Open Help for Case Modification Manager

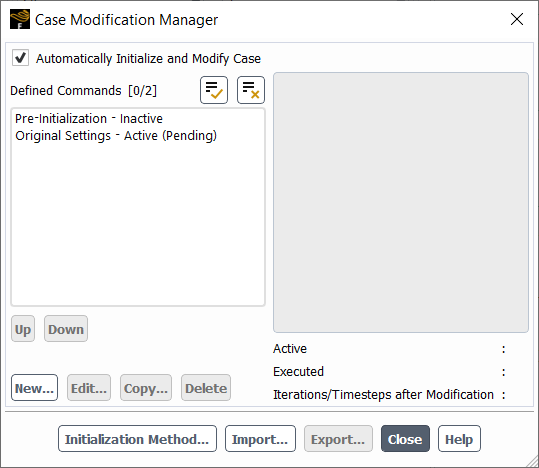[x=459, y=439]
